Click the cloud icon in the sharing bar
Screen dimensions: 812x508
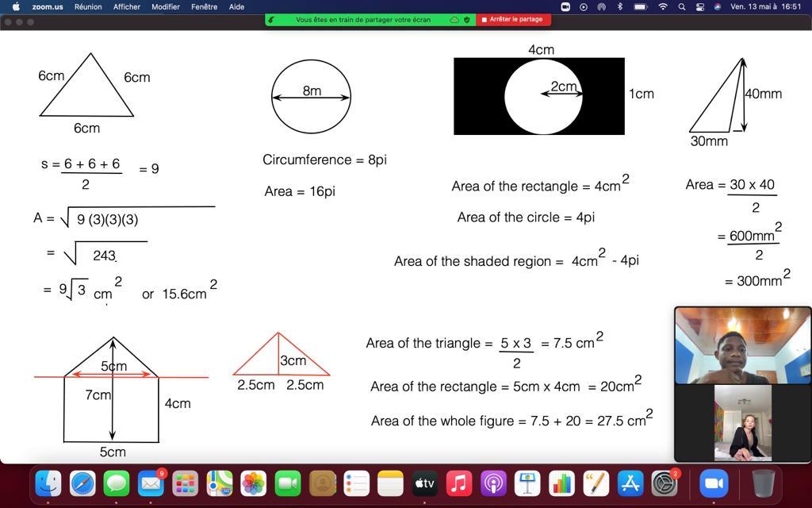(x=454, y=20)
